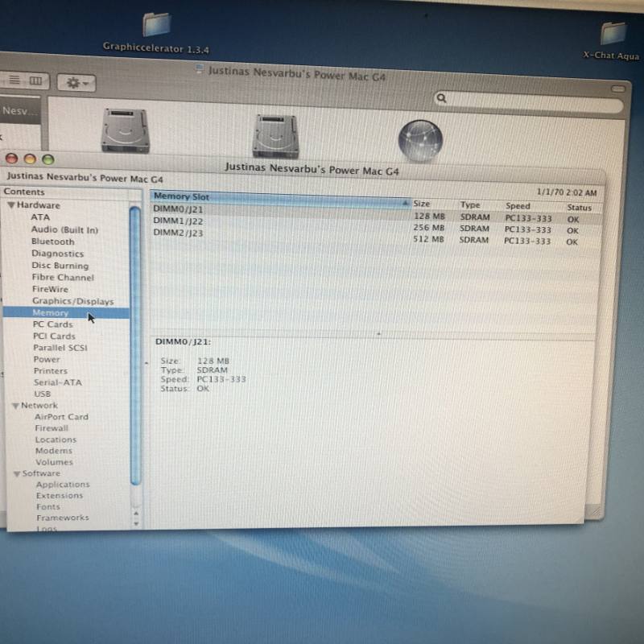Viewport: 644px width, 644px height.
Task: Select Bluetooth under Hardware
Action: click(53, 242)
